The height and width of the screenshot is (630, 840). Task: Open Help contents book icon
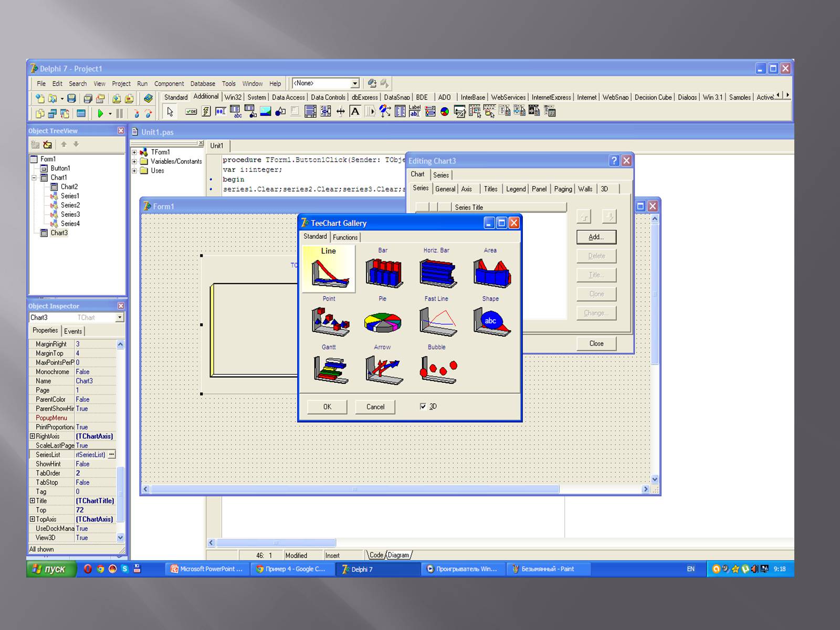coord(149,98)
